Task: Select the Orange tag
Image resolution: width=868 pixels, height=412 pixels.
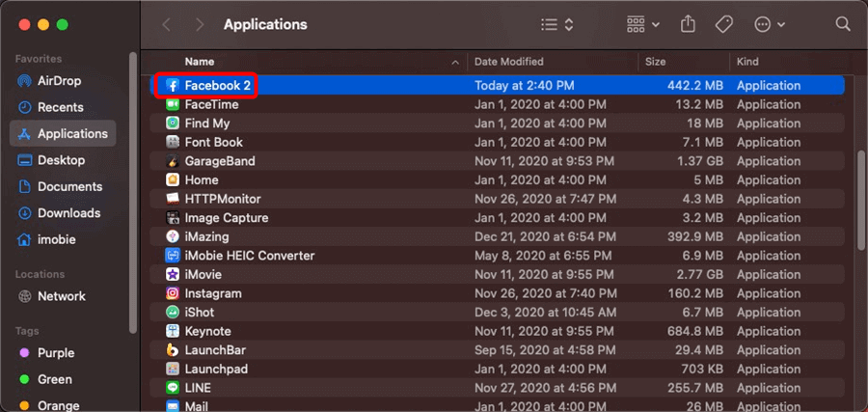Action: click(58, 405)
